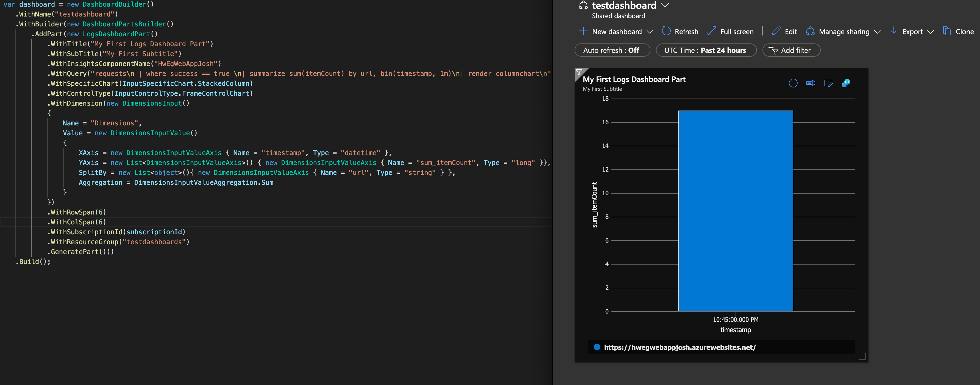This screenshot has width=980, height=385.
Task: Open Log Analytics icon on the tile
Action: click(845, 83)
